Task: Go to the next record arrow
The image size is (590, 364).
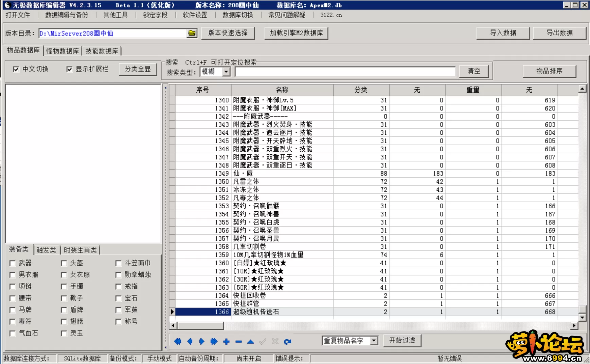Action: tap(202, 341)
